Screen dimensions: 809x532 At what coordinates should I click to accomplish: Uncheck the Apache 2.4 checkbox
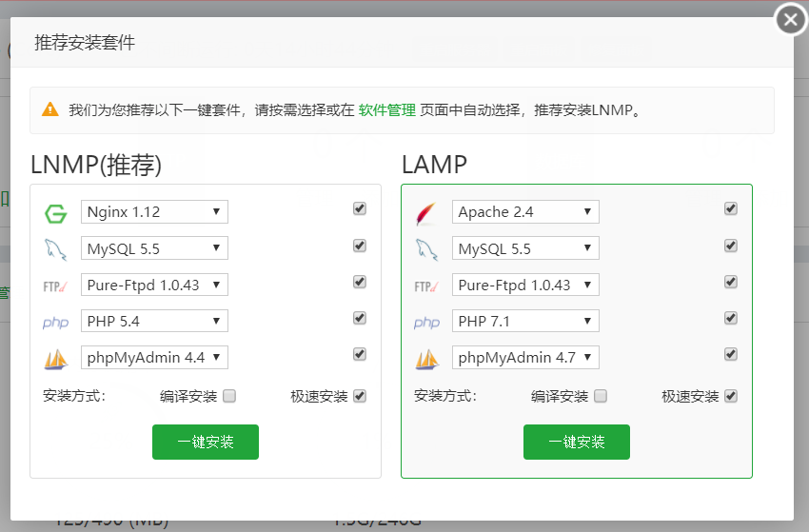click(731, 208)
